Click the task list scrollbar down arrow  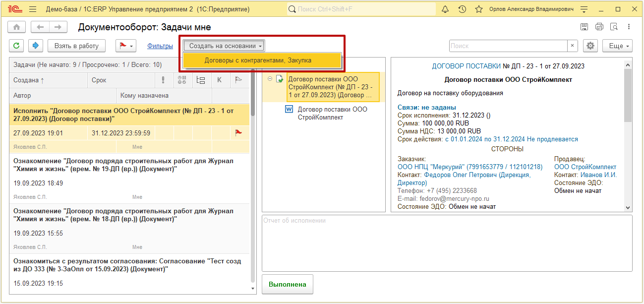tap(253, 288)
